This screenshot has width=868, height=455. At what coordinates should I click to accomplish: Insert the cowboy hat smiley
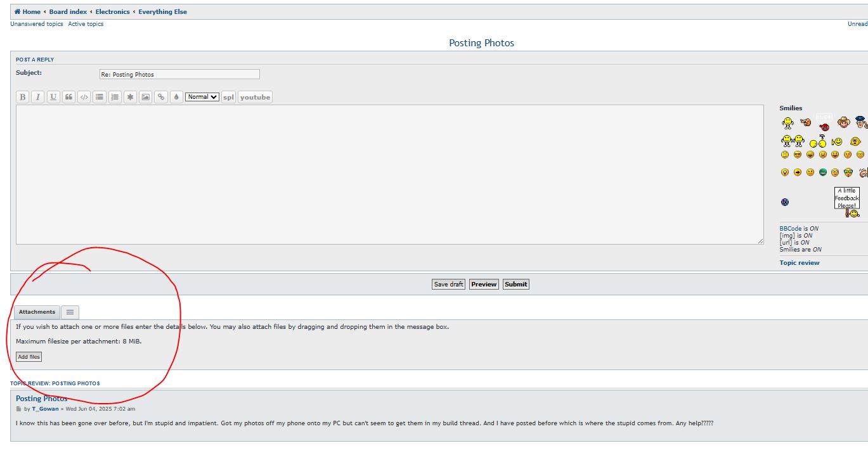[x=843, y=122]
